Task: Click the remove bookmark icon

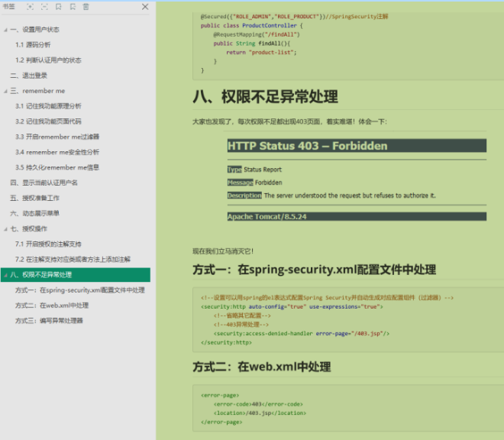Action: click(73, 7)
